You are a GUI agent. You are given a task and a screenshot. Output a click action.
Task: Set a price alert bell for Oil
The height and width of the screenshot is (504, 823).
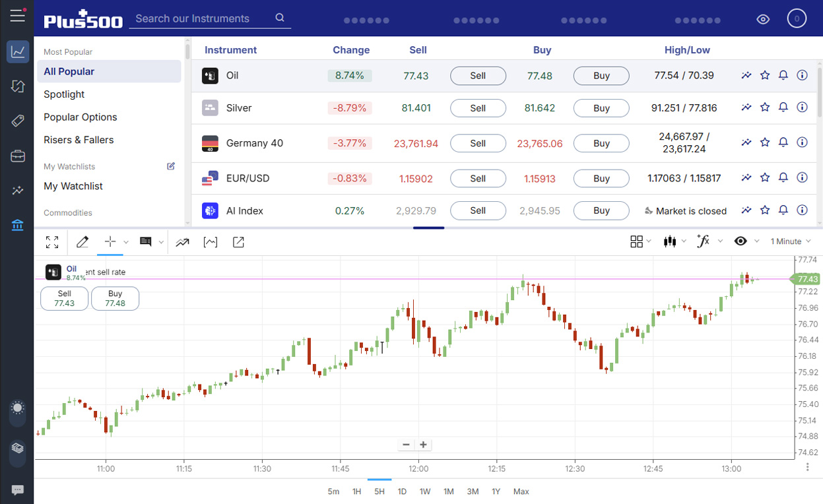(x=783, y=75)
